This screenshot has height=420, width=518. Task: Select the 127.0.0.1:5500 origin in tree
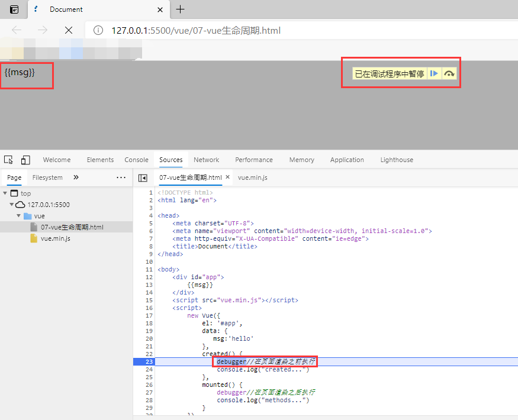pyautogui.click(x=49, y=205)
